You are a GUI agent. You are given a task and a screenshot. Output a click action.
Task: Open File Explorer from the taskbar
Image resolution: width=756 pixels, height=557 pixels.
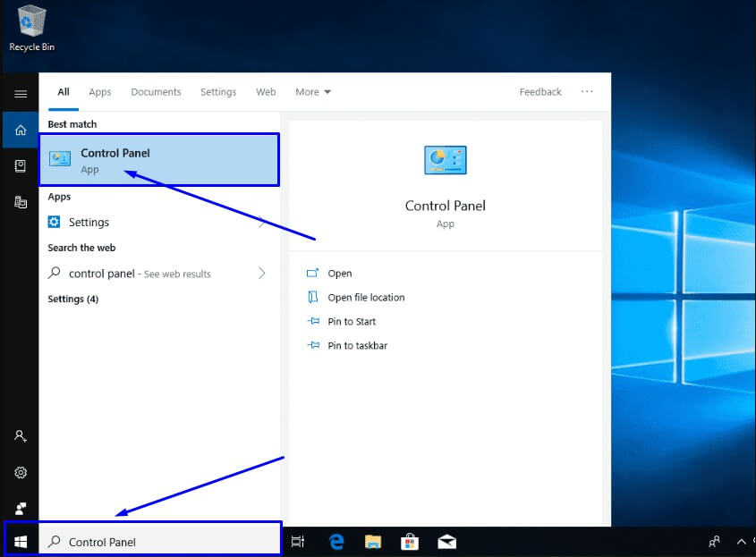(x=373, y=542)
